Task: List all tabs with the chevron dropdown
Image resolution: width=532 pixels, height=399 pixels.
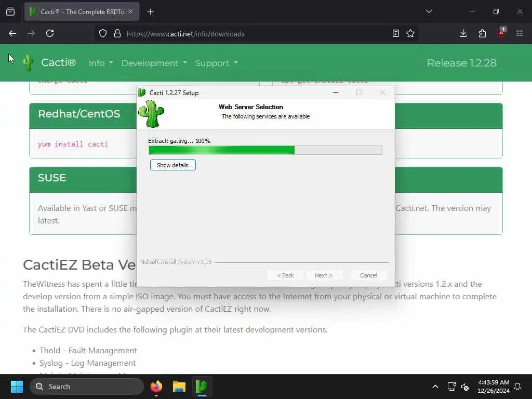Action: pos(429,11)
